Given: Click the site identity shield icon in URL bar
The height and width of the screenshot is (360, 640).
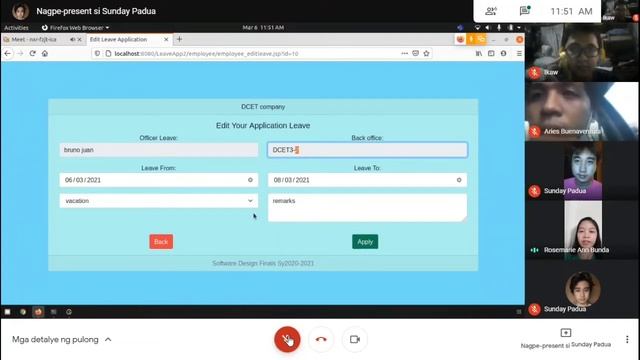Looking at the screenshot, I should coord(97,53).
